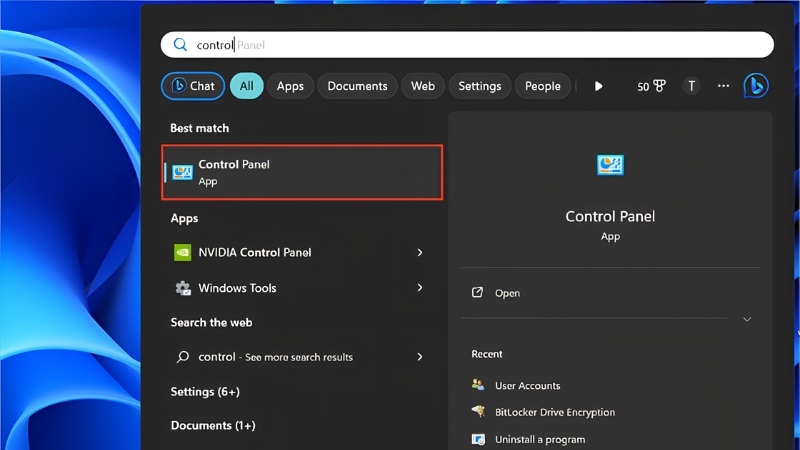800x450 pixels.
Task: Click the Windows Tools gear icon
Action: 183,288
